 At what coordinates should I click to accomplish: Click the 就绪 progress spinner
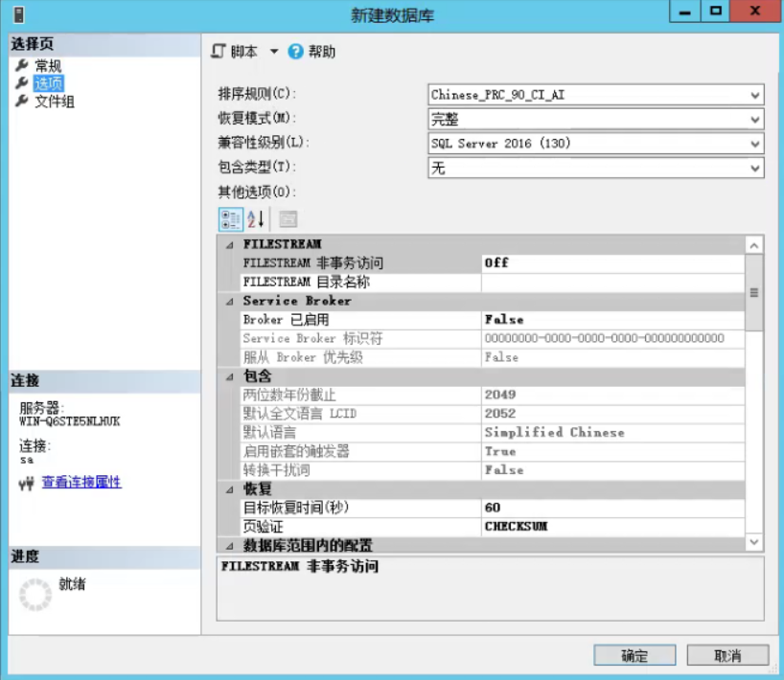(35, 595)
